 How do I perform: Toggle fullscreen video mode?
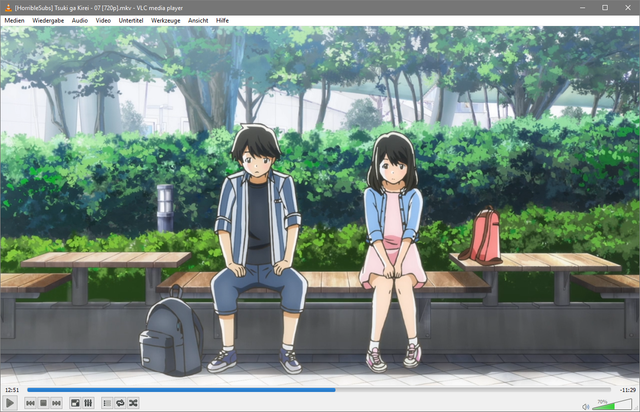click(x=75, y=403)
